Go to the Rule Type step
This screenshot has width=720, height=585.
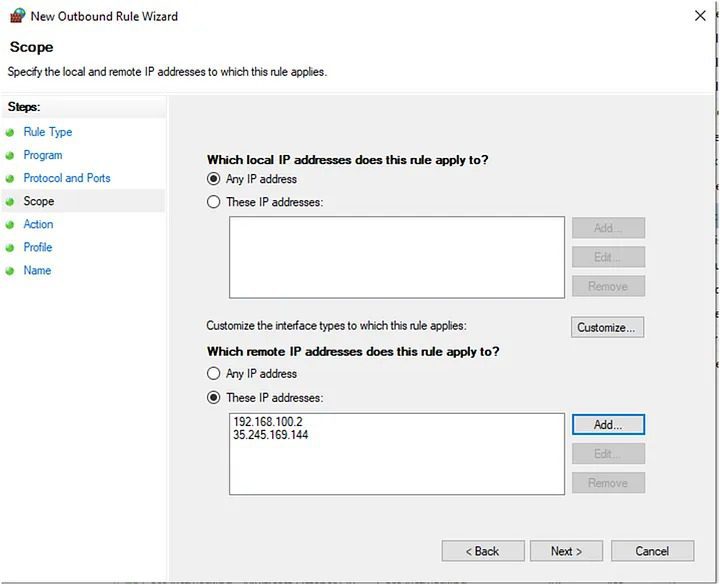point(48,132)
